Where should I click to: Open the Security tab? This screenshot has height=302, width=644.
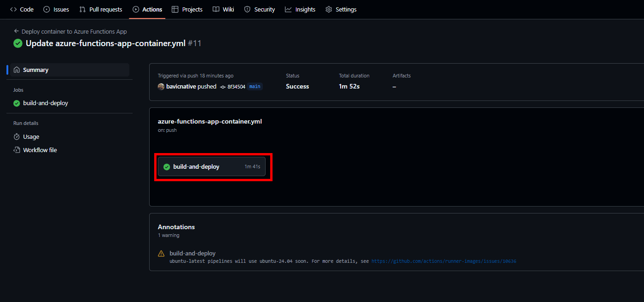pos(260,9)
